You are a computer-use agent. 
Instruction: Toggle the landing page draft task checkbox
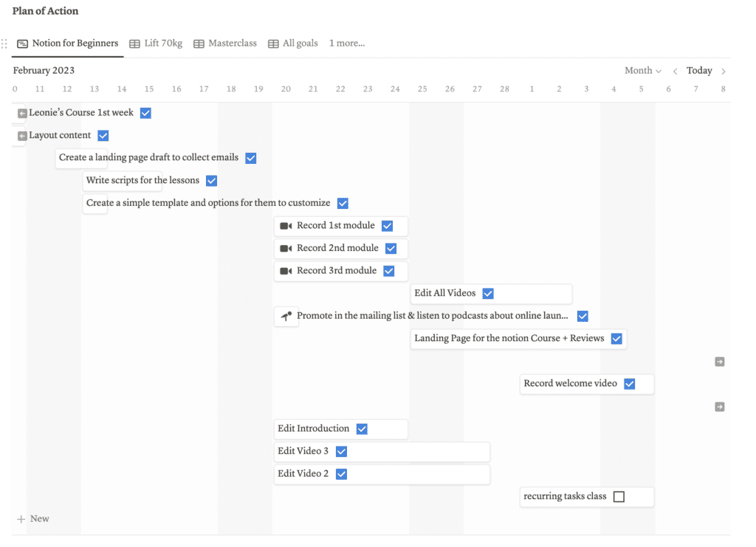coord(251,158)
